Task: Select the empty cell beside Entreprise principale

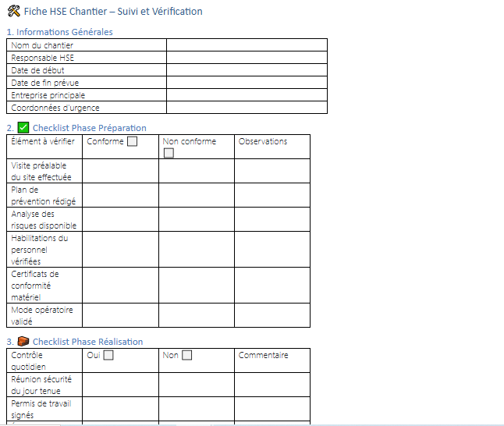Action: 247,95
